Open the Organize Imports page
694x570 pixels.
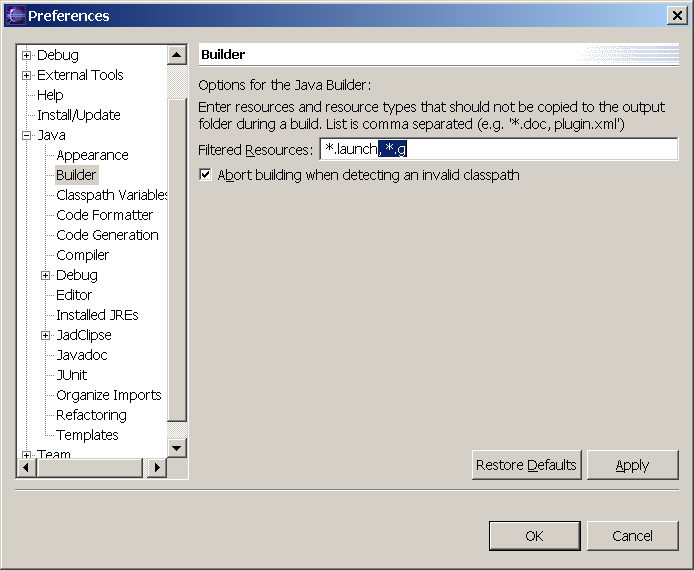click(x=109, y=395)
